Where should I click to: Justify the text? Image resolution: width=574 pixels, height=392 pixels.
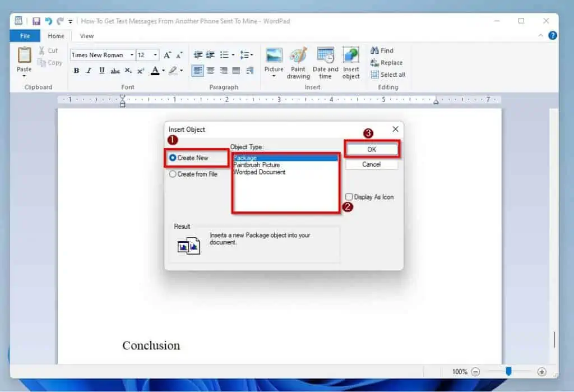click(236, 71)
